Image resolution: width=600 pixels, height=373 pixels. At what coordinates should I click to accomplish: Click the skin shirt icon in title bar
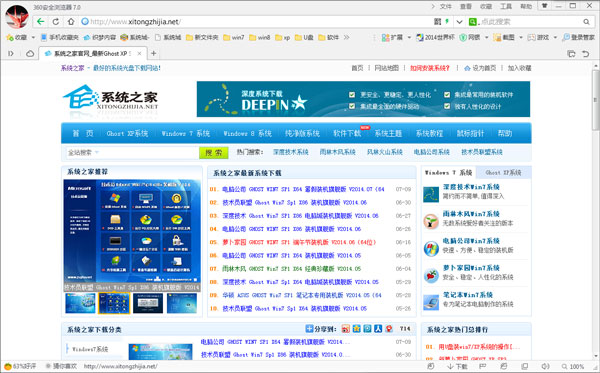[x=545, y=6]
